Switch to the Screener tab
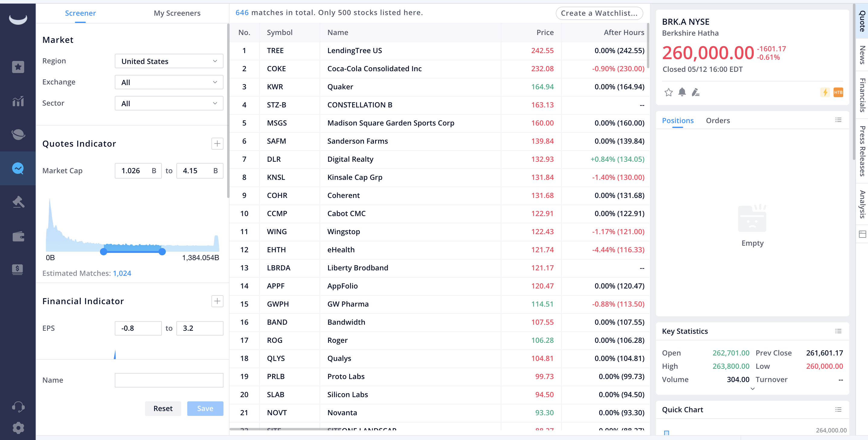The image size is (868, 440). (x=80, y=13)
